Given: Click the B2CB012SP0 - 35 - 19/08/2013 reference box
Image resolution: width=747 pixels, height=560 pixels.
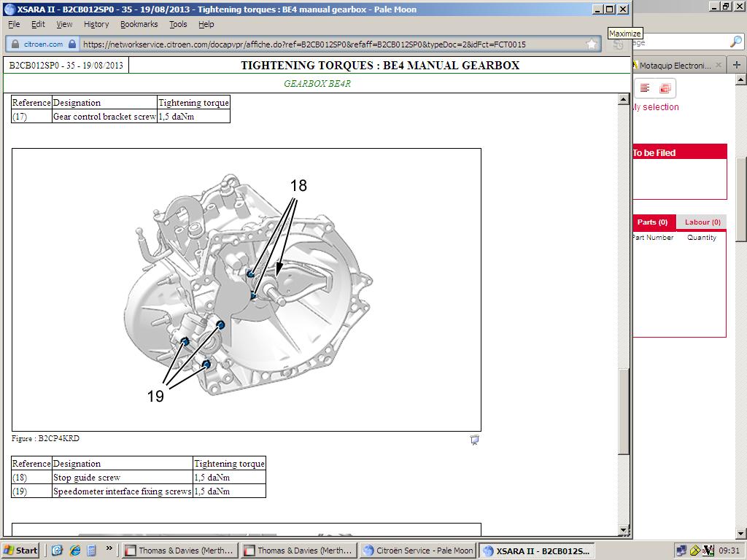Looking at the screenshot, I should click(x=66, y=65).
